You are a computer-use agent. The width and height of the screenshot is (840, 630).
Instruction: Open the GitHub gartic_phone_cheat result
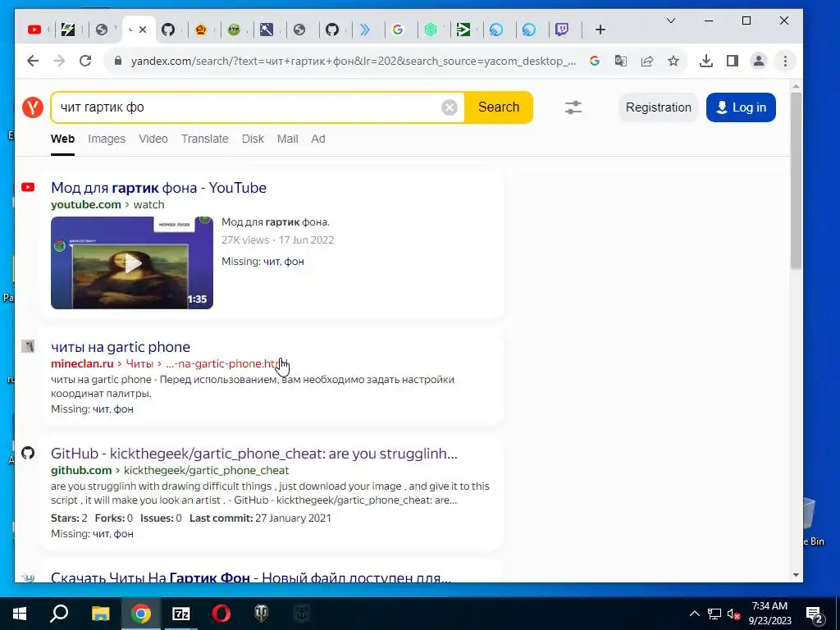pos(254,453)
